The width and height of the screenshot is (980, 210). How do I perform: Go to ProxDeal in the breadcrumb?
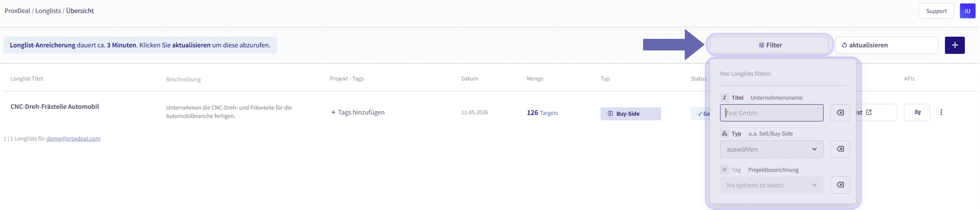point(17,11)
